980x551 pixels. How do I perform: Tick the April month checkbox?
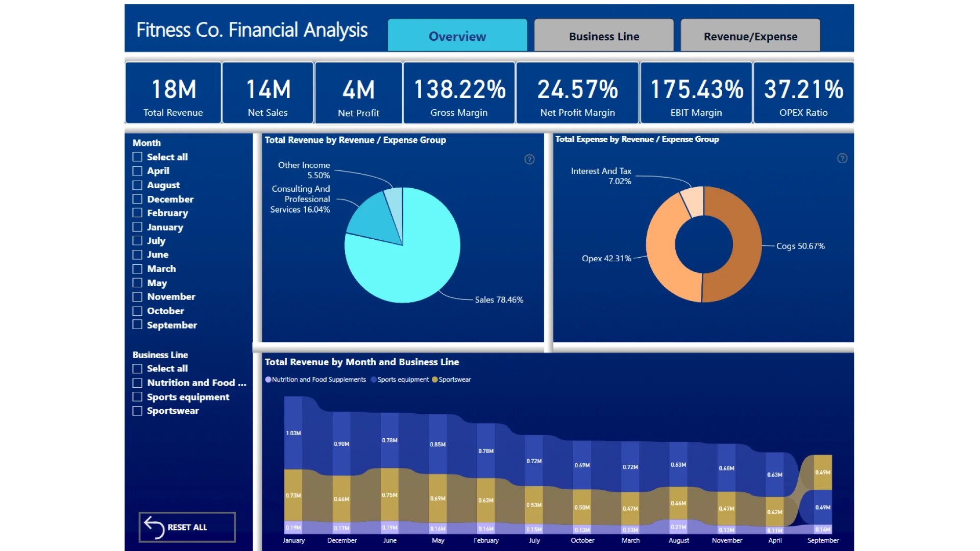137,171
